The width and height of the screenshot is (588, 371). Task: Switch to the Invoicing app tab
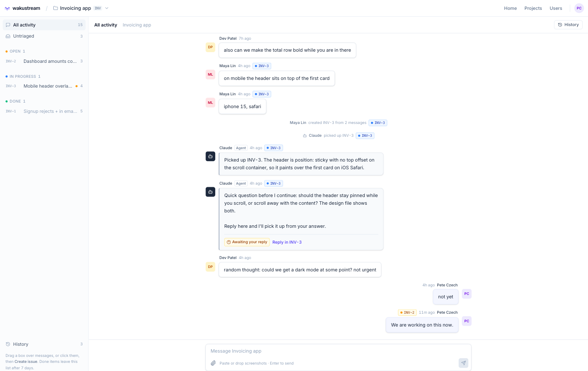(137, 25)
